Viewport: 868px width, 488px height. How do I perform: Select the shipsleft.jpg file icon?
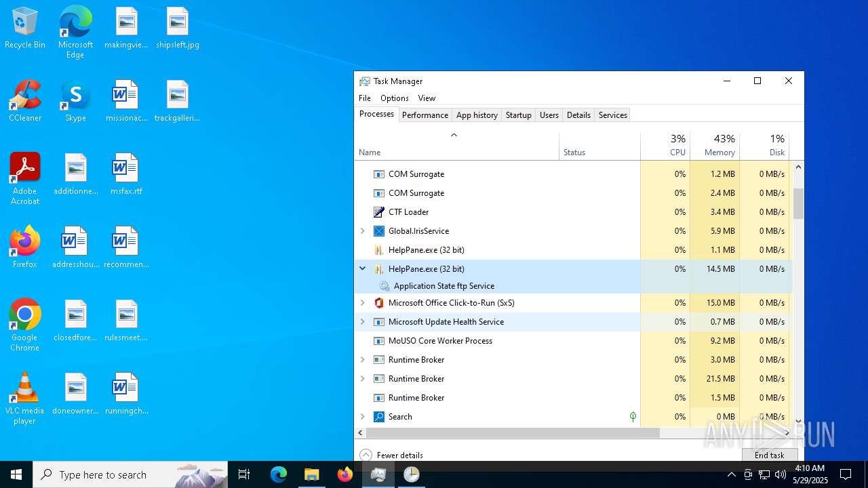tap(178, 28)
